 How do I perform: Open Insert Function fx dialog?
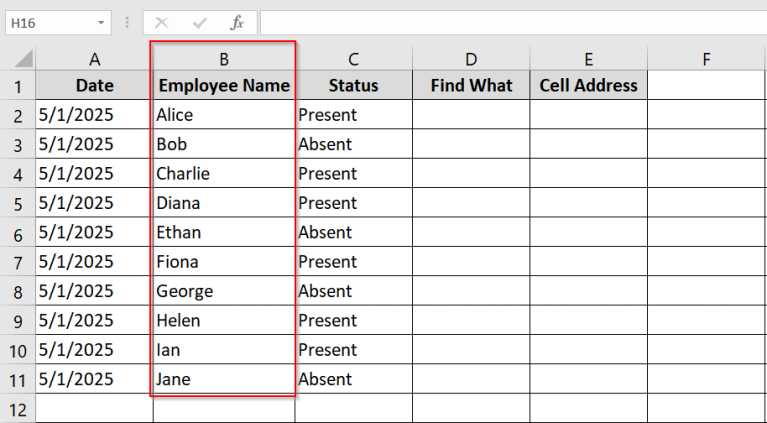(x=236, y=22)
